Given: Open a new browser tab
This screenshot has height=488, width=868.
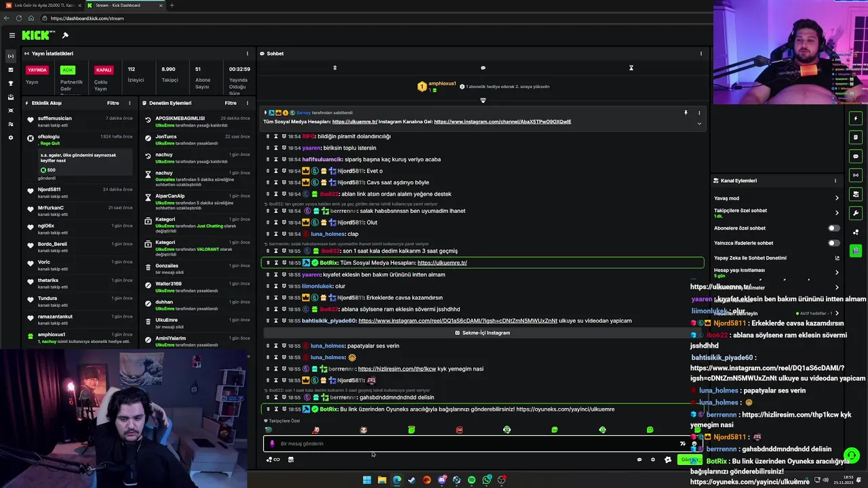Looking at the screenshot, I should pyautogui.click(x=172, y=5).
